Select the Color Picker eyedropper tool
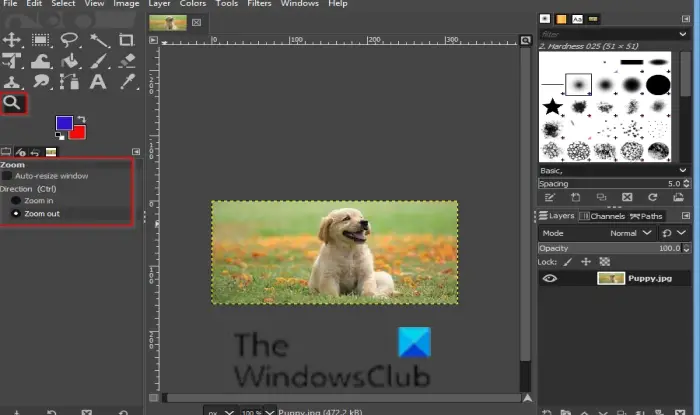 click(127, 82)
